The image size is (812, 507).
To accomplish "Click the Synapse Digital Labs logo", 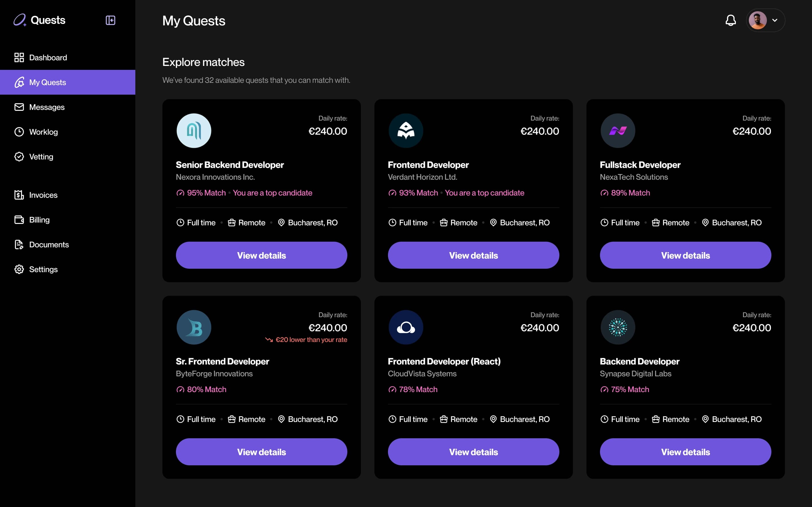I will [618, 327].
